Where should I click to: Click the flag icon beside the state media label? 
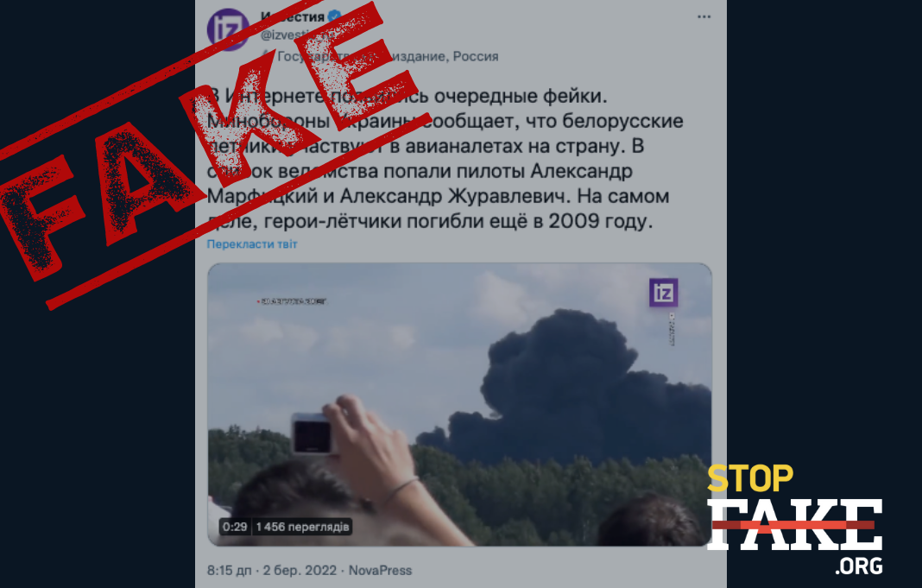[x=267, y=56]
